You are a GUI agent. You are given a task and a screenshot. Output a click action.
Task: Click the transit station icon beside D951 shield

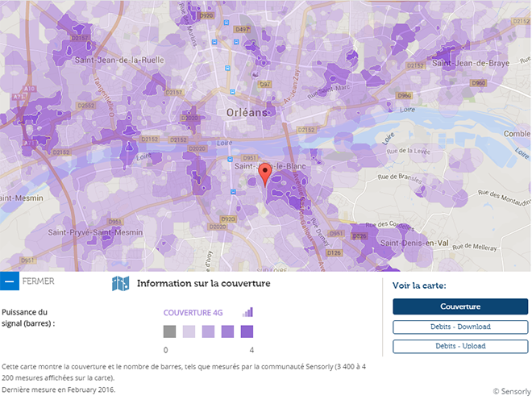click(x=230, y=159)
